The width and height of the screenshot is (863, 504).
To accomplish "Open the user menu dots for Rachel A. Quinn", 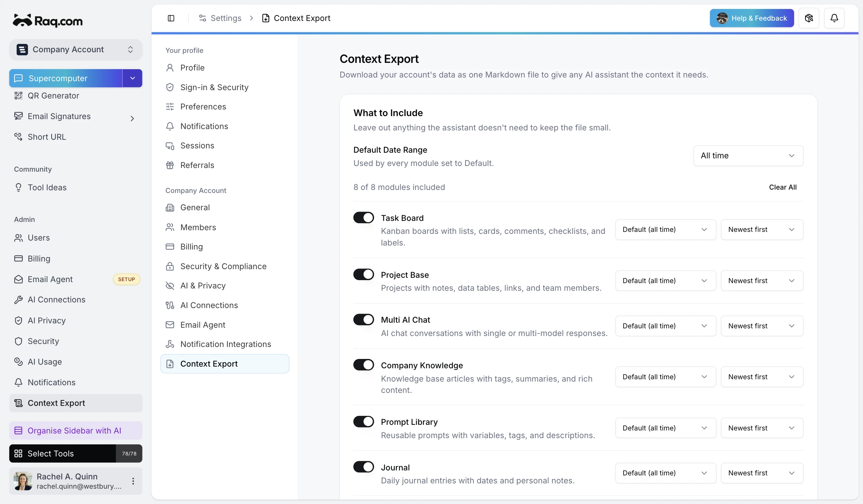I will pyautogui.click(x=133, y=481).
